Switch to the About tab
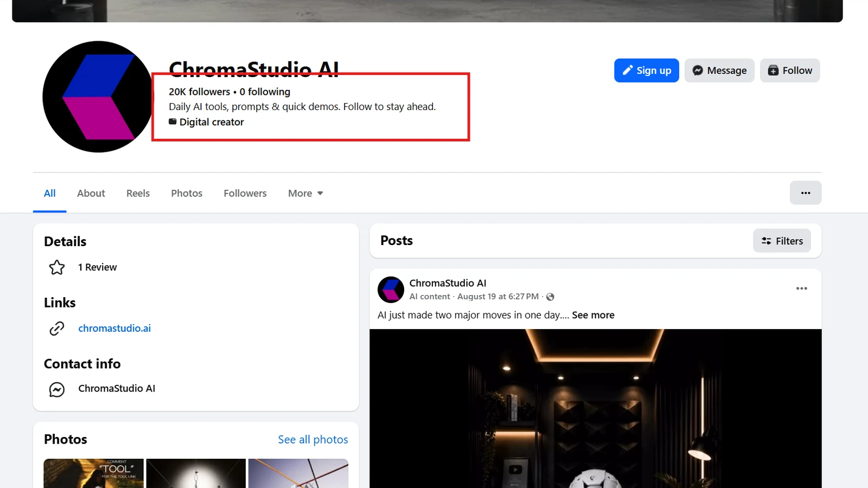Screen dimensions: 868x488 [91, 194]
